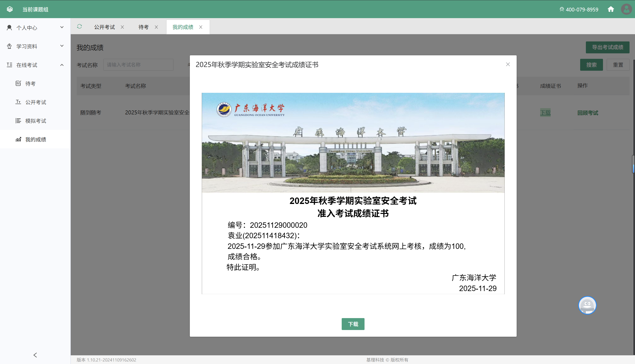The width and height of the screenshot is (635, 364).
Task: Click the page vertical scrollbar
Action: point(634,164)
